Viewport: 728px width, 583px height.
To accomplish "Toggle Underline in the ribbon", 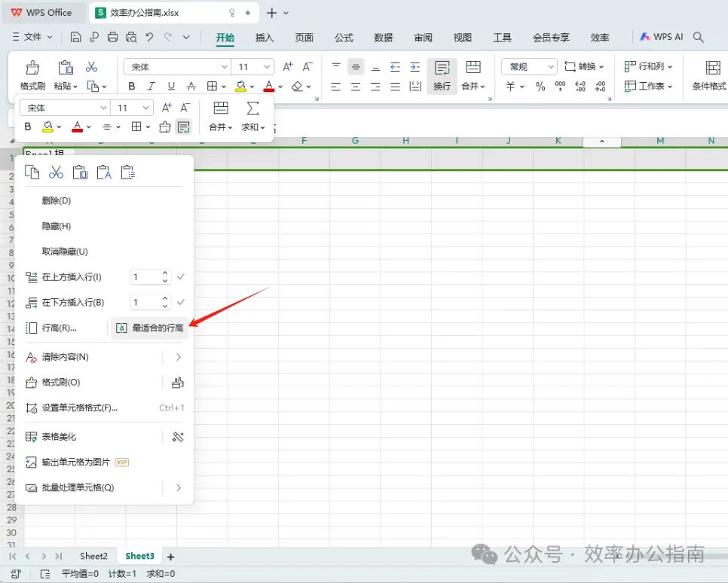I will coord(171,87).
